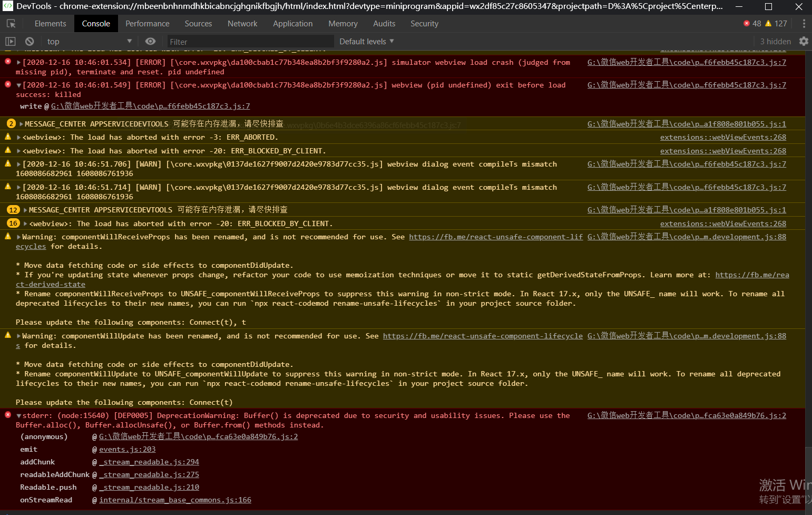Expand the MESSAGE_CENTER message with count 12

(x=25, y=210)
